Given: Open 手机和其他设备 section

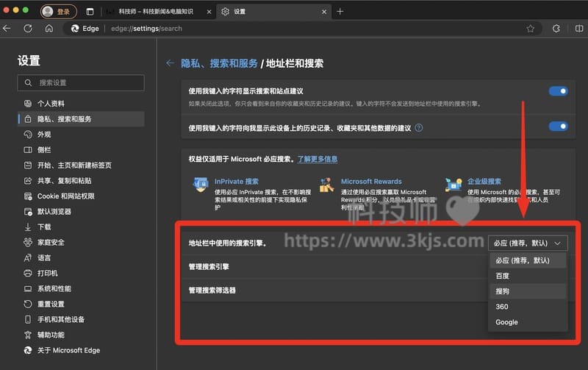Looking at the screenshot, I should tap(81, 319).
